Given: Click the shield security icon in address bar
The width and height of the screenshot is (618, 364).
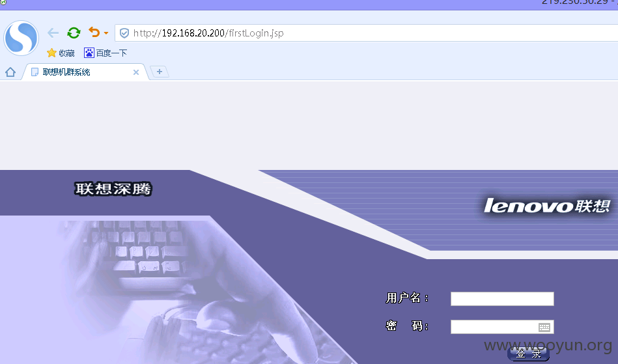Looking at the screenshot, I should (124, 33).
